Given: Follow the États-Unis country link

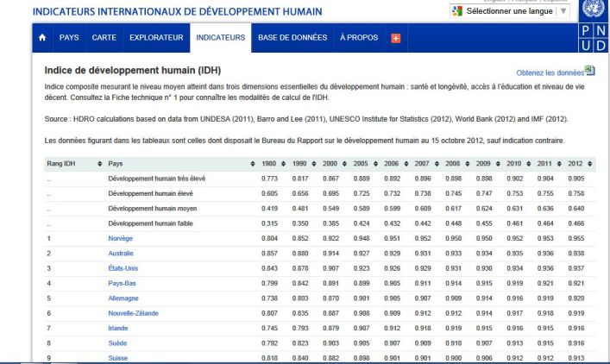Looking at the screenshot, I should click(x=124, y=268).
